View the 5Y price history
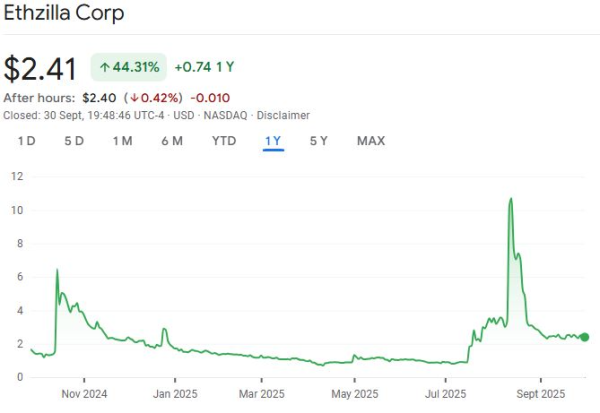Screen dimensions: 600x413 tap(319, 141)
